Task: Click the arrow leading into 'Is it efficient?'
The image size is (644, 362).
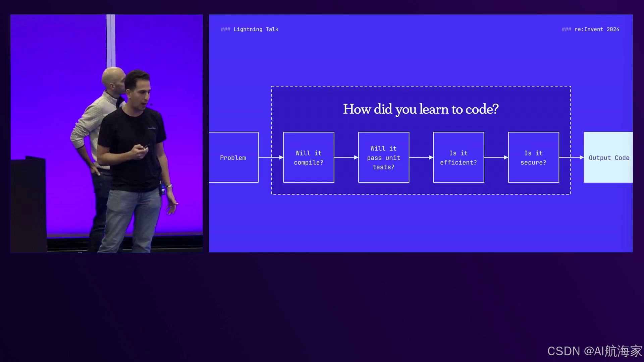Action: coord(421,157)
